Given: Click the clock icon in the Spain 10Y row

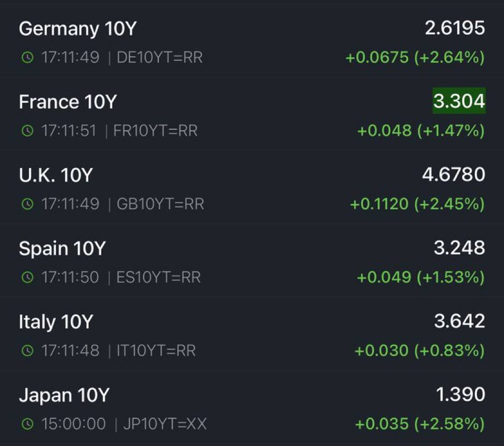Looking at the screenshot, I should 27,277.
